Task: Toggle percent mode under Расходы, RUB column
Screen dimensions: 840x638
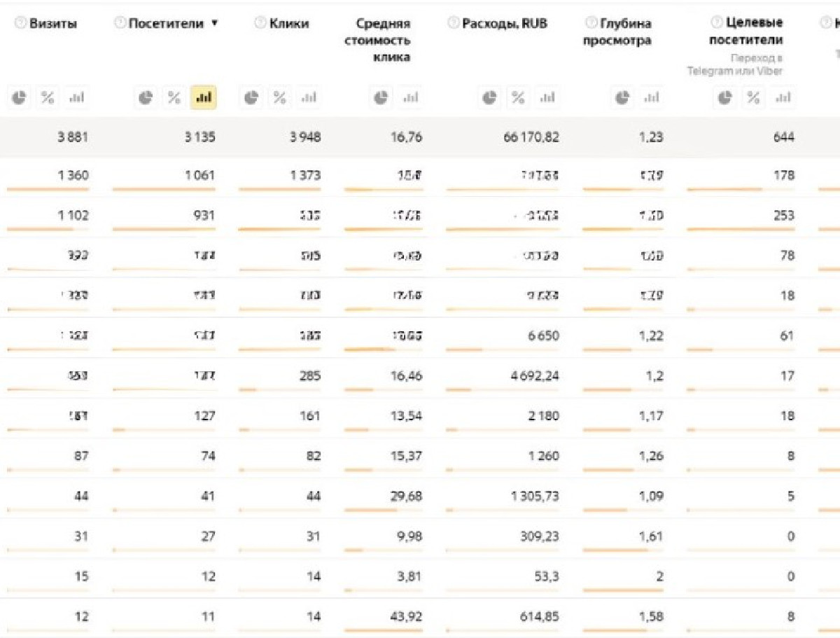Action: [518, 98]
